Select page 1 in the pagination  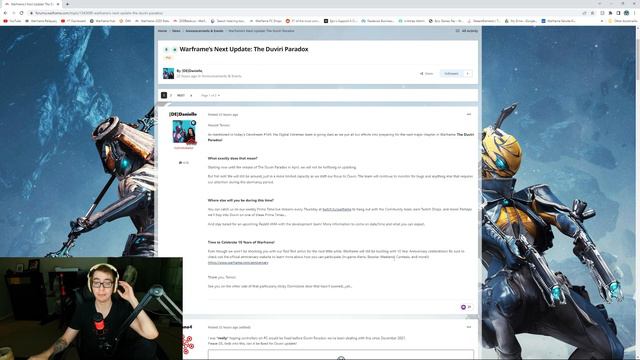(x=164, y=95)
